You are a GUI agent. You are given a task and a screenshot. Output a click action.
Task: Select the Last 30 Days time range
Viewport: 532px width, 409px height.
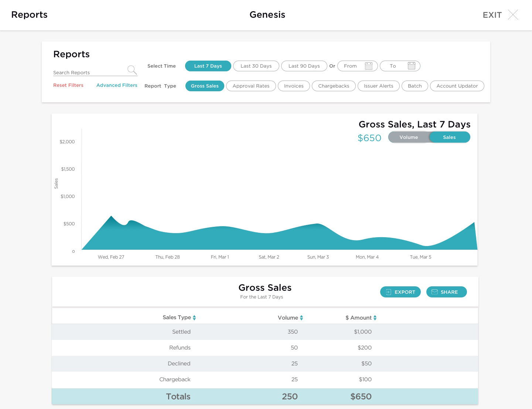point(256,66)
